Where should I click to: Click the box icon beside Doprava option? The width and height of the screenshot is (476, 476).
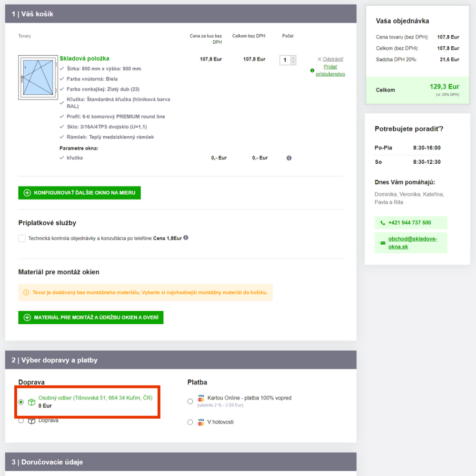pyautogui.click(x=32, y=421)
